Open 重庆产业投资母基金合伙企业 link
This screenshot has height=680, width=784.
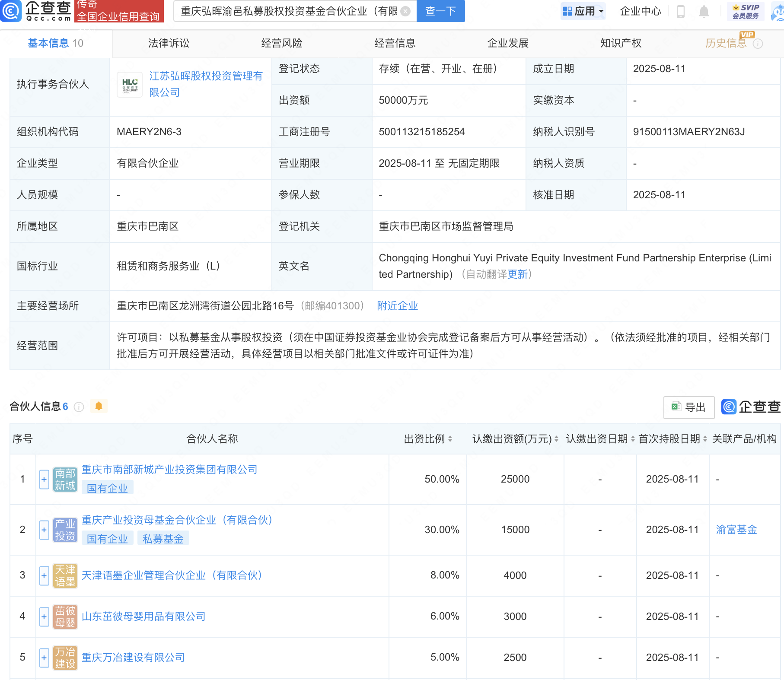[178, 520]
